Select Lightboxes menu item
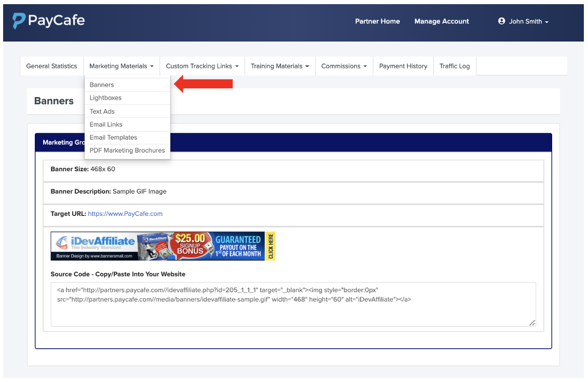The height and width of the screenshot is (382, 588). click(127, 98)
